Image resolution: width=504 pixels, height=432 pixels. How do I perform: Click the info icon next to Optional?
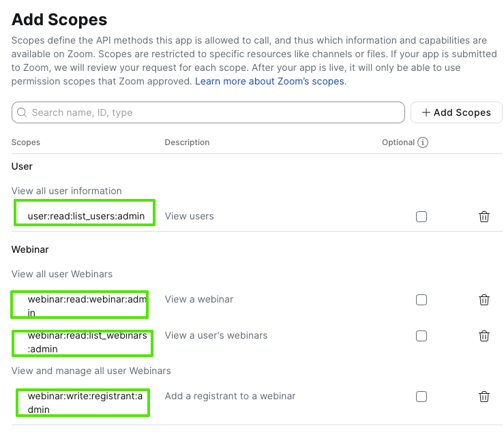tap(423, 142)
